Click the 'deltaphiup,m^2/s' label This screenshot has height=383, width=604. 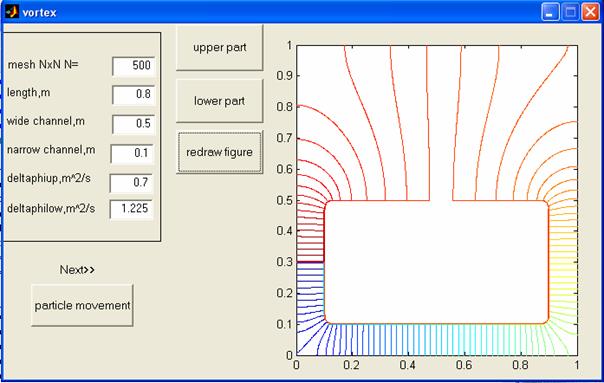[x=49, y=178]
